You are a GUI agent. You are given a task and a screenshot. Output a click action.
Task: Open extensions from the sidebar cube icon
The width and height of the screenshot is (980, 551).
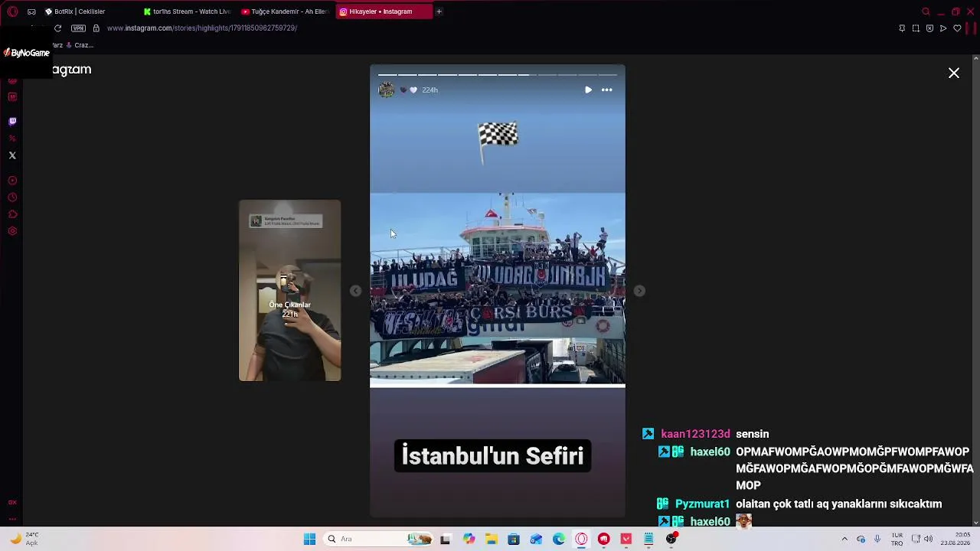[12, 214]
